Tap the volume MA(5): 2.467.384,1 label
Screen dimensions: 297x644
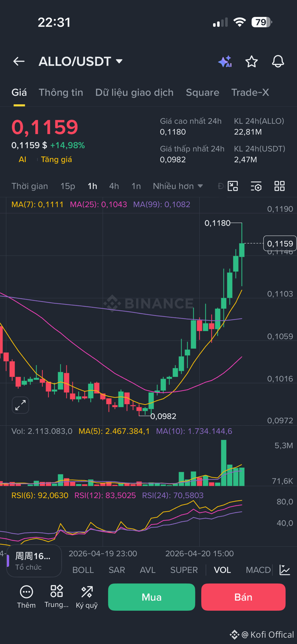[x=114, y=431]
